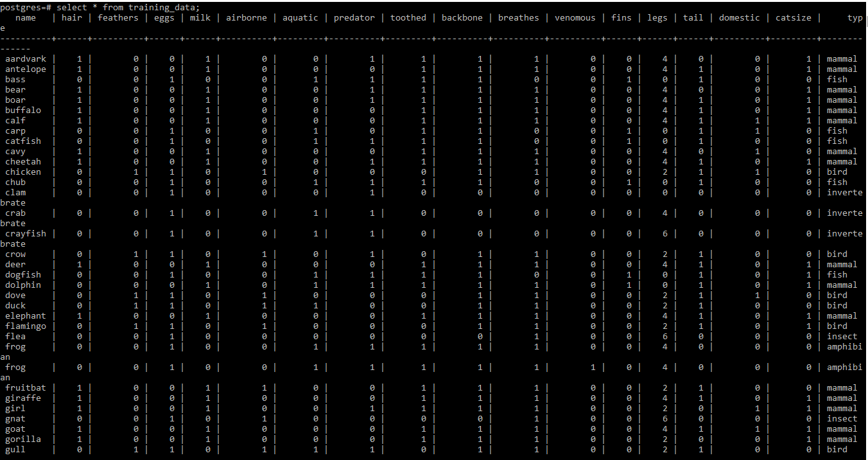Click the legs value 6 in the gnat row

click(x=664, y=419)
